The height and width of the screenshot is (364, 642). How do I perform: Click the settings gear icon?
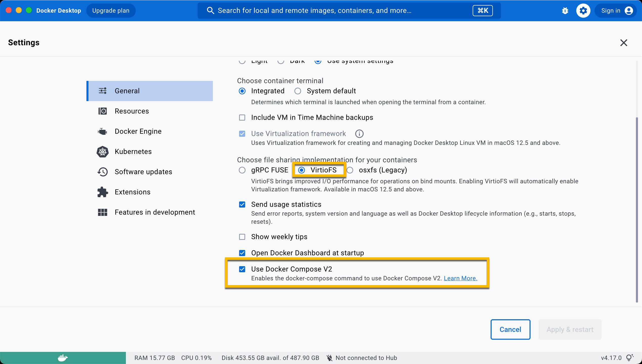tap(583, 11)
